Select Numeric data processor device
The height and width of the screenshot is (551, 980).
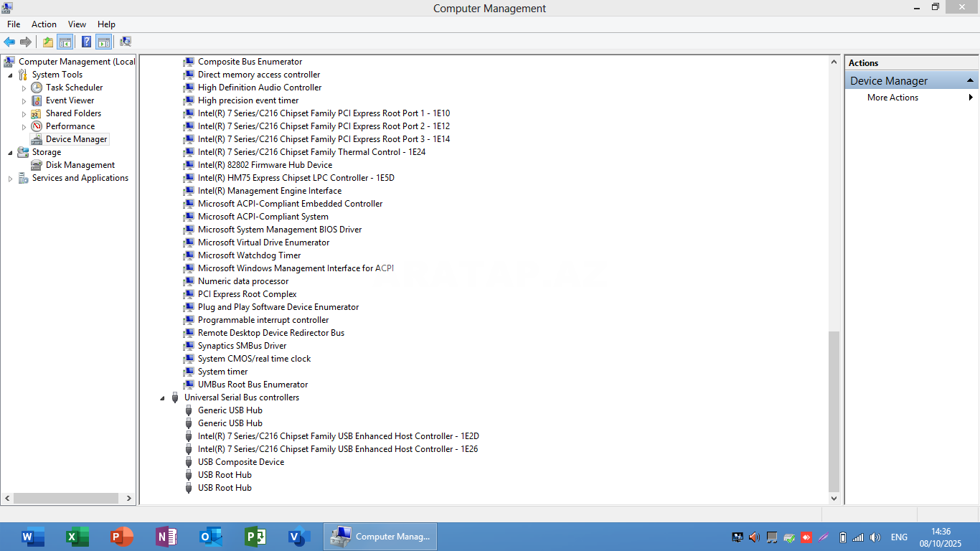click(243, 281)
